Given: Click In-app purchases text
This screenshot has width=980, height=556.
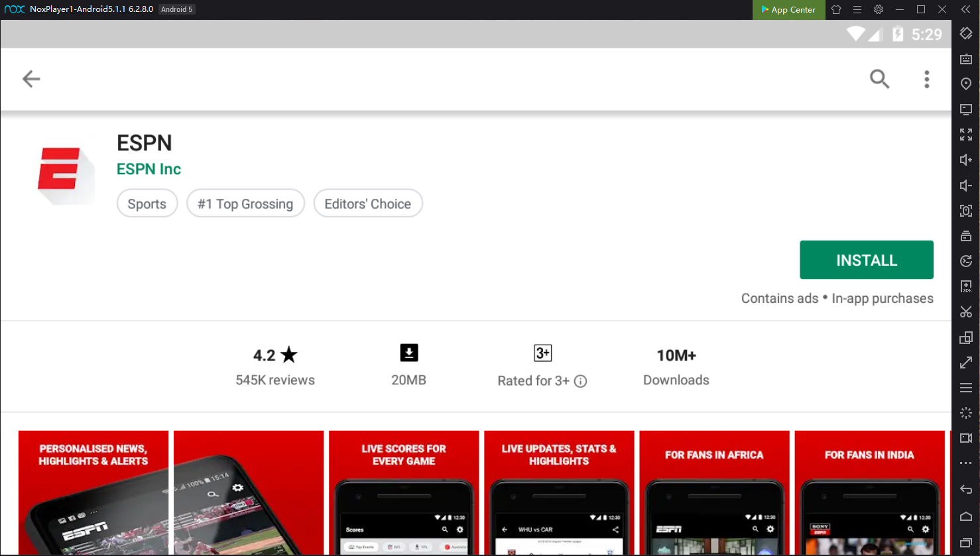Looking at the screenshot, I should (x=883, y=298).
